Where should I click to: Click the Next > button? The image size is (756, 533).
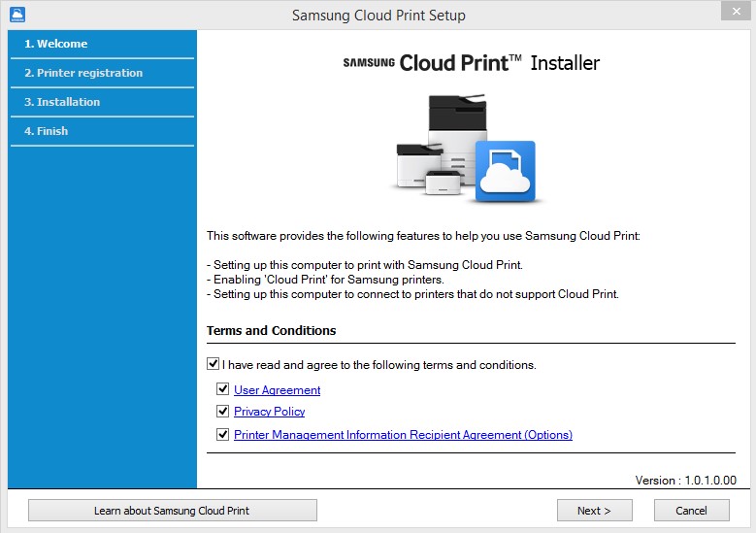coord(595,511)
